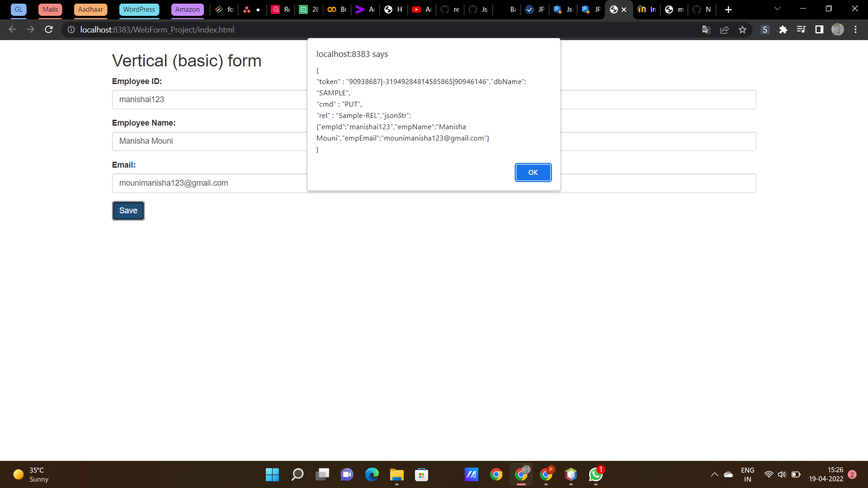Open the tab search dropdown chevron
This screenshot has width=868, height=488.
point(777,8)
